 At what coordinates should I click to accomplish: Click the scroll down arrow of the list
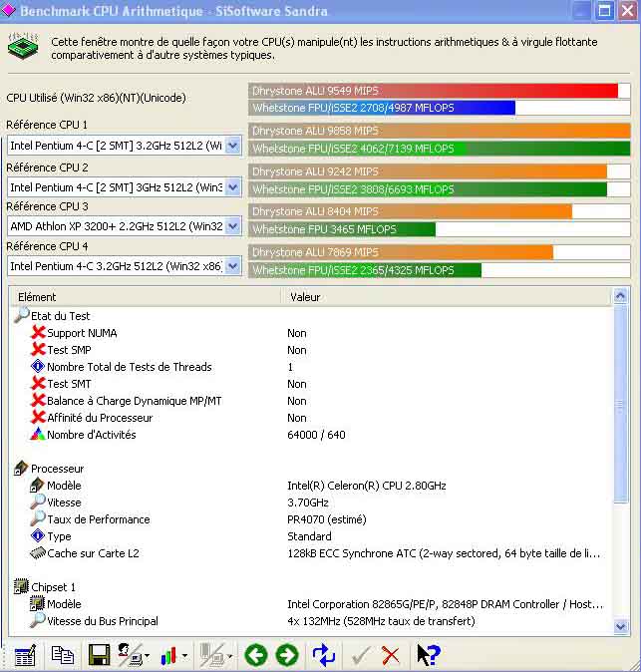click(620, 626)
